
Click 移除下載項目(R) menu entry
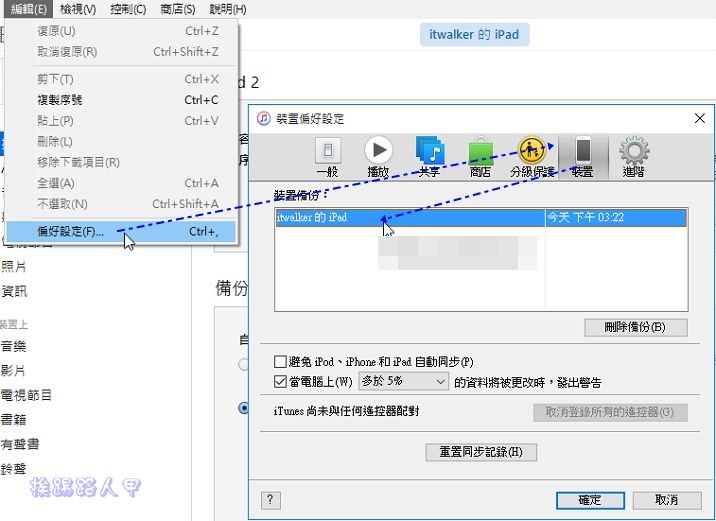tap(121, 162)
